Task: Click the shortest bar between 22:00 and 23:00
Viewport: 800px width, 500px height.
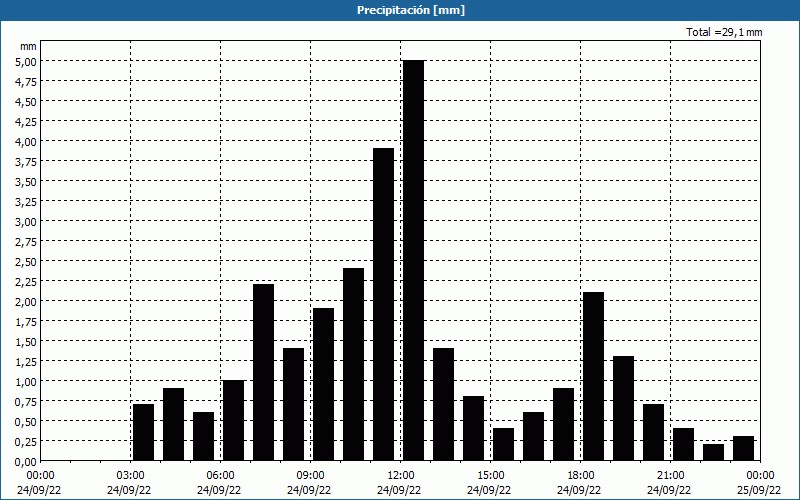Action: [713, 453]
